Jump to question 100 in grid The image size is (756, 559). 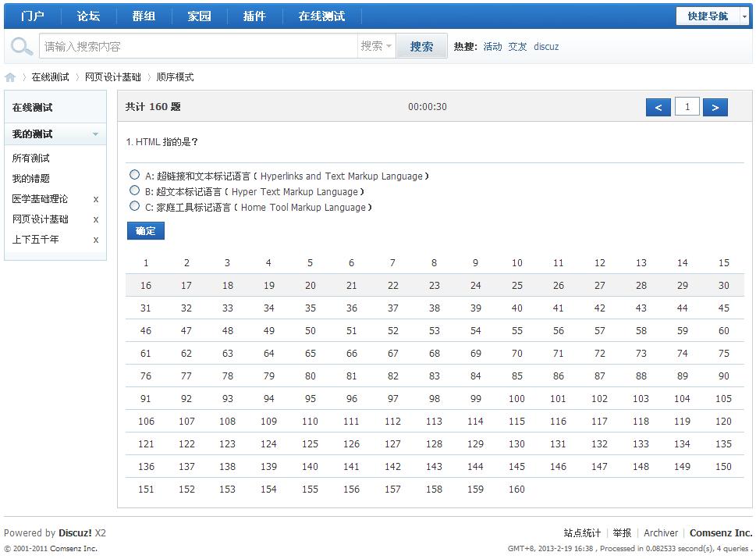pos(516,399)
